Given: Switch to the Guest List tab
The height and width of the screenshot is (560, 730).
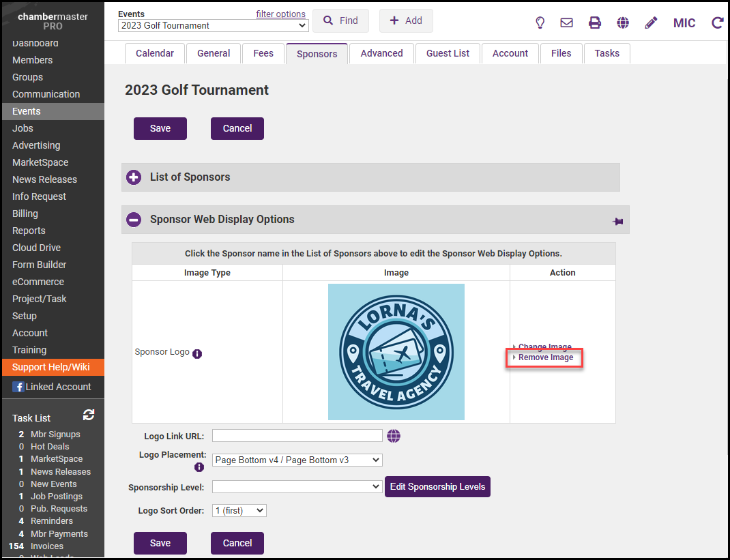Looking at the screenshot, I should tap(448, 53).
